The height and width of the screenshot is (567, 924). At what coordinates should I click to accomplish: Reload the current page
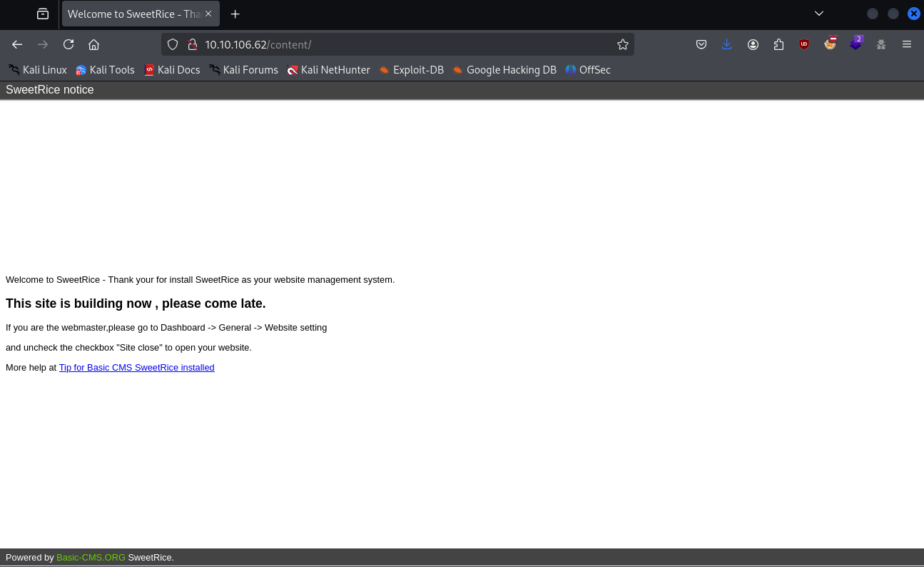68,44
